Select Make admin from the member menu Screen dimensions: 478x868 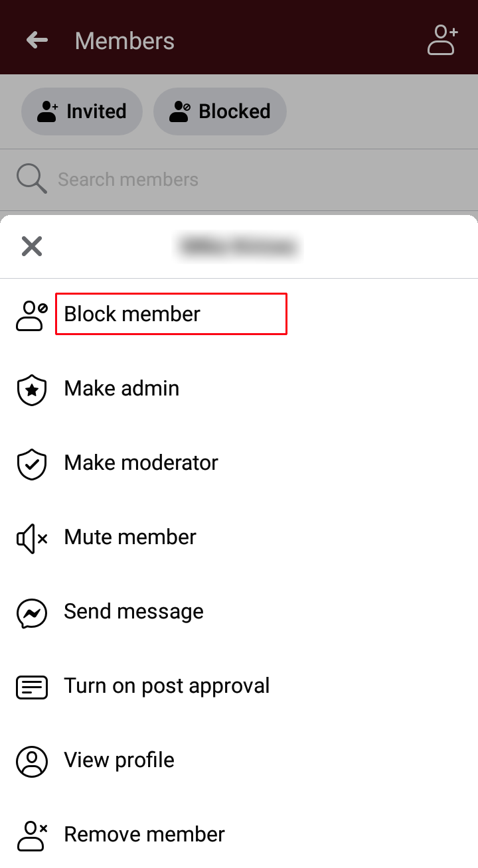pos(121,389)
